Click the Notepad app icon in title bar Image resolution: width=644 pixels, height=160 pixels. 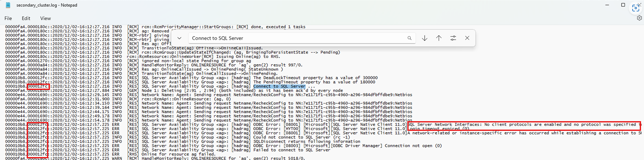[8, 5]
